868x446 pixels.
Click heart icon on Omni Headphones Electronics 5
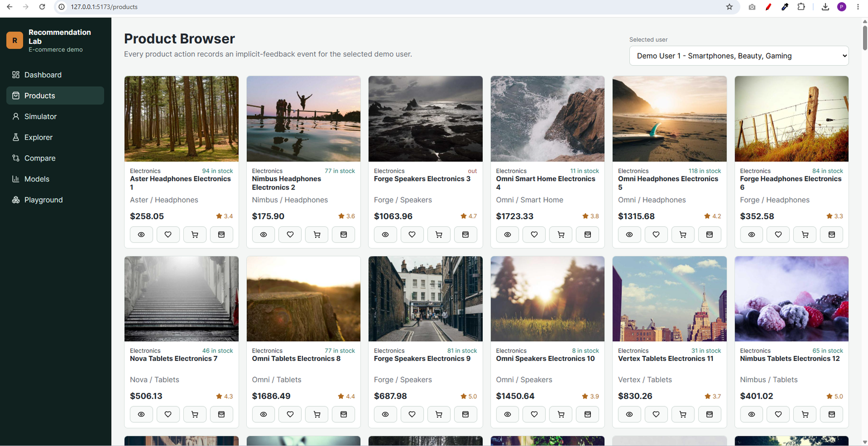point(656,234)
